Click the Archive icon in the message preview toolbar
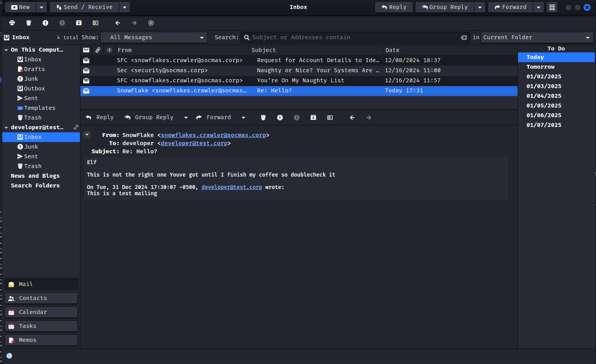 coord(313,118)
